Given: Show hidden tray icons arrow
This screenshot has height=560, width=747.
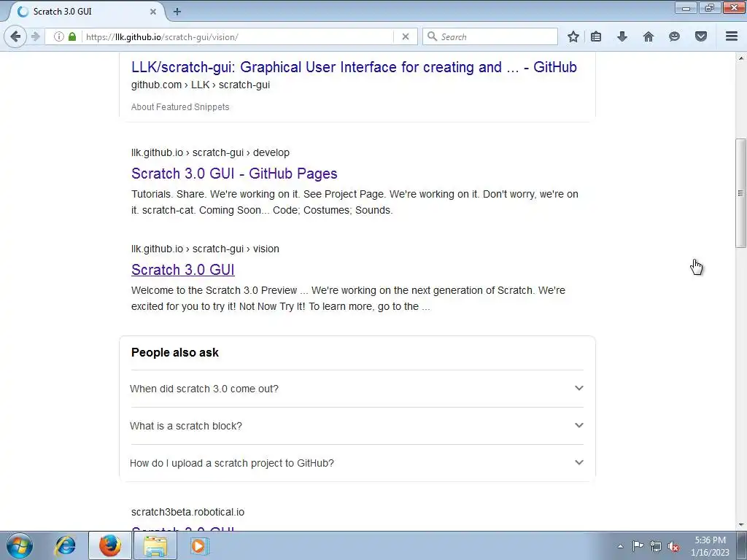Looking at the screenshot, I should tap(620, 546).
